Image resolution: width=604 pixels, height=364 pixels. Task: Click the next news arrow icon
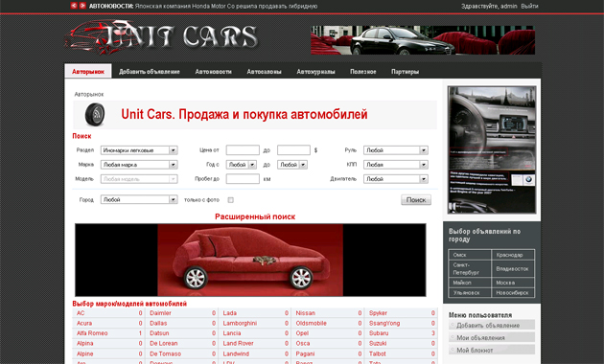82,6
